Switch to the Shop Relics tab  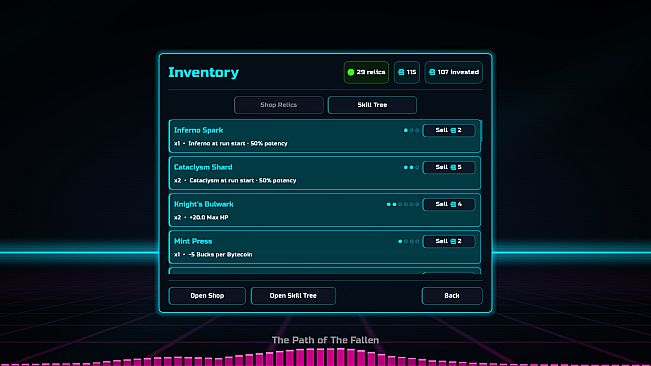[279, 105]
